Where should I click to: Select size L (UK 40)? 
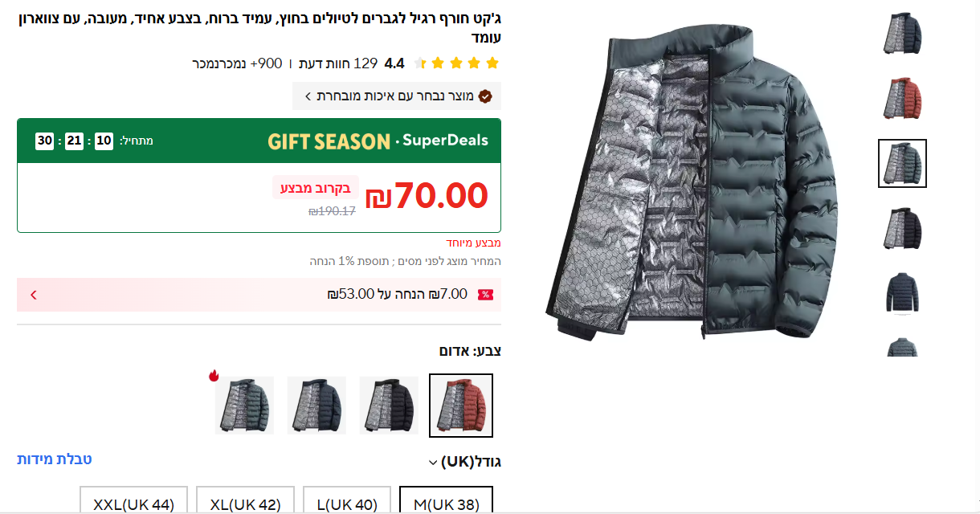click(347, 504)
